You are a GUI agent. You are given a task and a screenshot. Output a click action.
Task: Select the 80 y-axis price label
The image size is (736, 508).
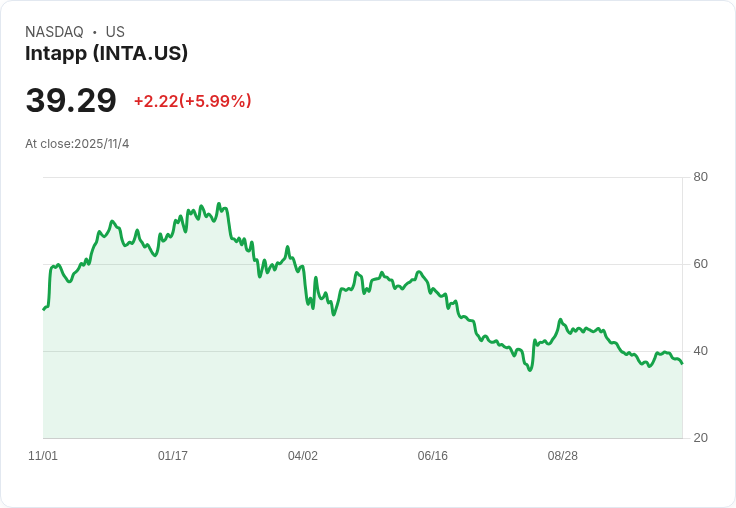pyautogui.click(x=701, y=177)
